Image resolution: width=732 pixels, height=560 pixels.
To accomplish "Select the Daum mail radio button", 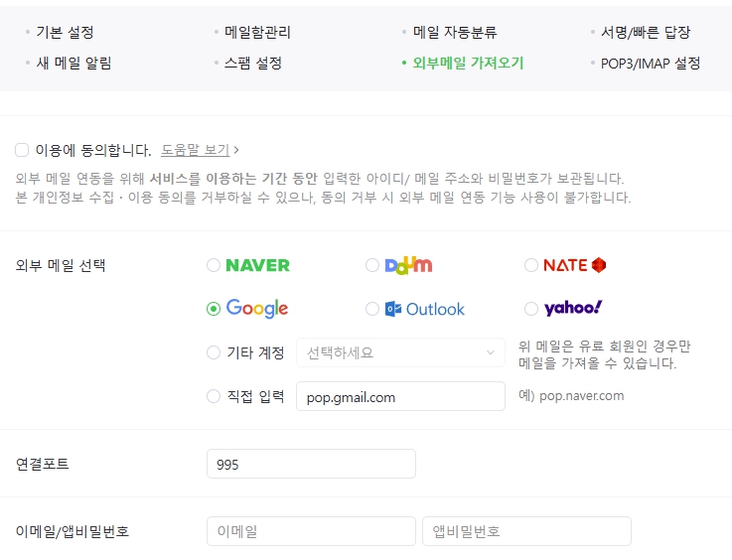I will pyautogui.click(x=372, y=265).
